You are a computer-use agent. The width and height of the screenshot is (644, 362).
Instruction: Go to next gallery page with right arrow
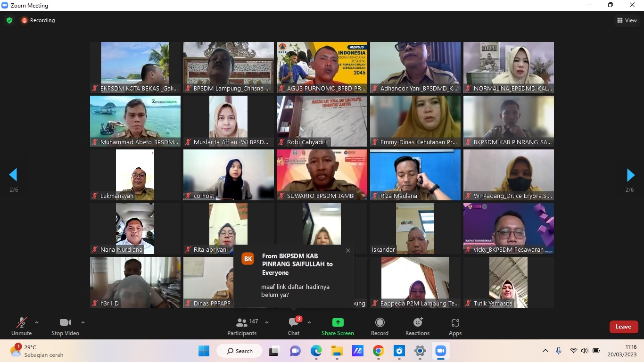[x=630, y=175]
